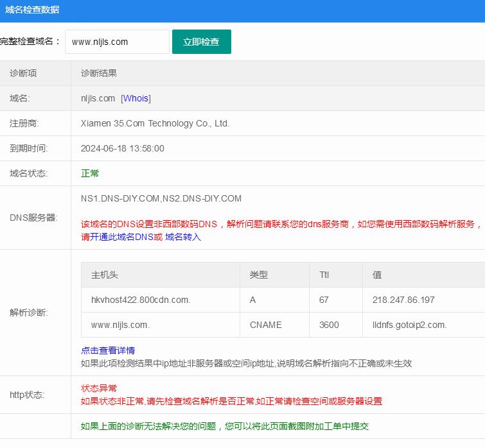Click the NS1.DNS-DIY.COM name server text
This screenshot has width=485, height=448.
point(120,198)
